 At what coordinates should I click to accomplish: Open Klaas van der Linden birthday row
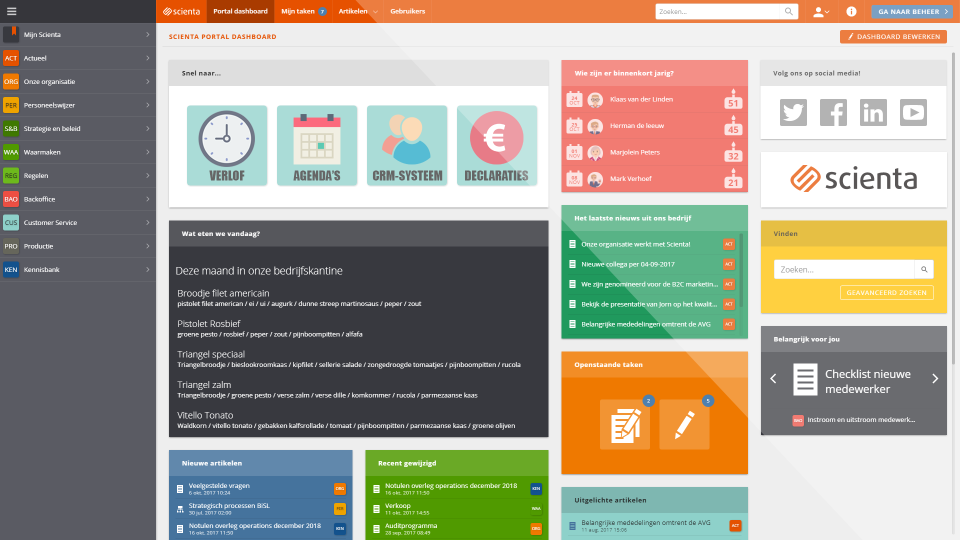[x=654, y=99]
